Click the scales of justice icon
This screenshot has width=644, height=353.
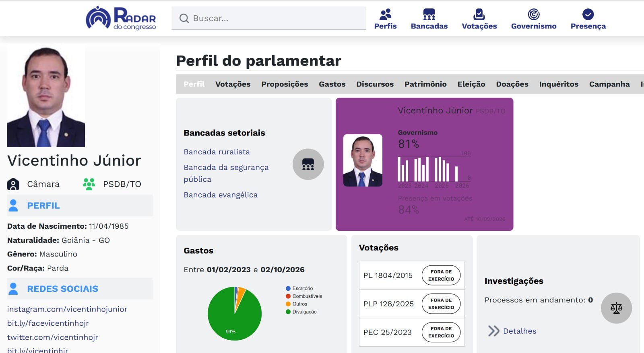[616, 308]
